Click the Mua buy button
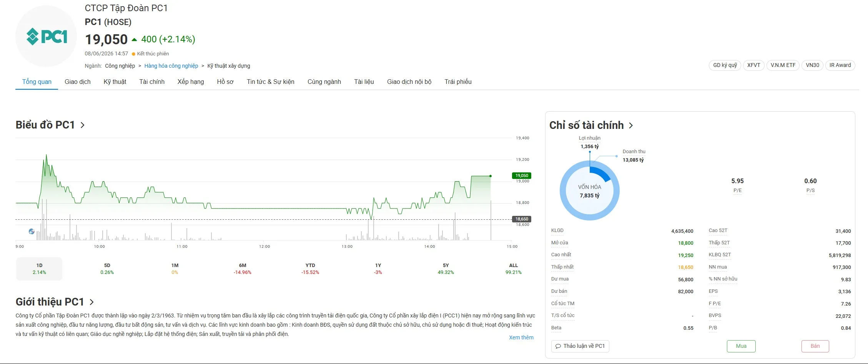Viewport: 868px width, 364px height. tap(741, 346)
